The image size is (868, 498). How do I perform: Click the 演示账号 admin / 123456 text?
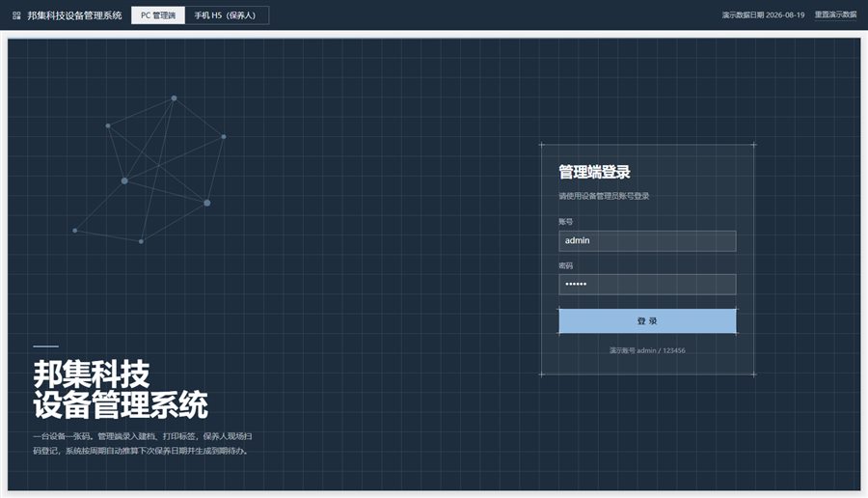[x=647, y=350]
